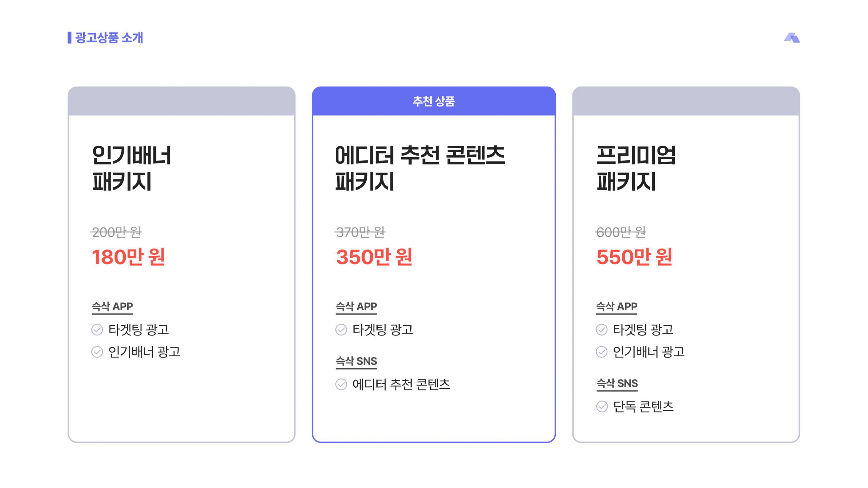Click checkmark beside 에디터 추천 콘텐츠
The height and width of the screenshot is (488, 868).
(341, 384)
